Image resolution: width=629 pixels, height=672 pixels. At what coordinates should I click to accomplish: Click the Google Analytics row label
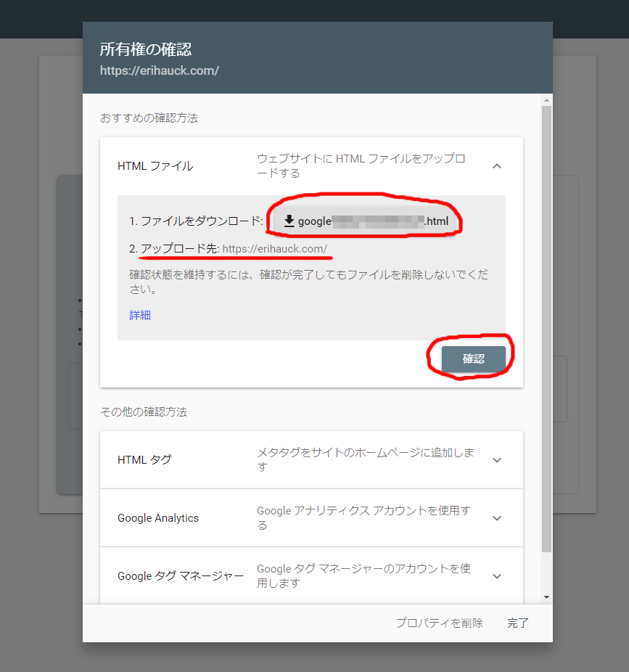[158, 517]
